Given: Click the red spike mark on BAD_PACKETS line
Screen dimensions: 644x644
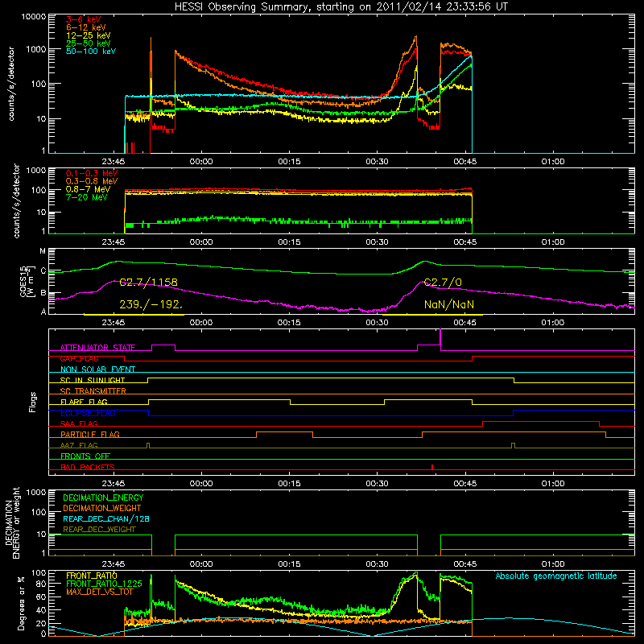Looking at the screenshot, I should [432, 467].
